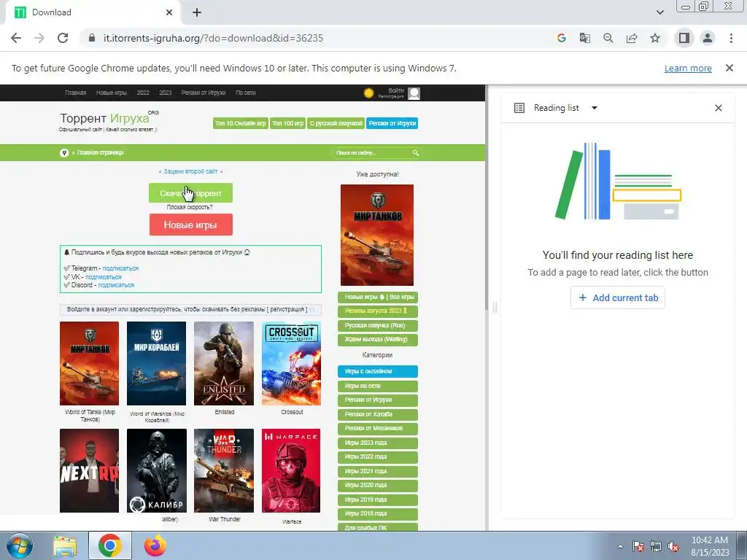Image resolution: width=747 pixels, height=560 pixels.
Task: Open World of Tanks game thumbnail
Action: tap(90, 363)
